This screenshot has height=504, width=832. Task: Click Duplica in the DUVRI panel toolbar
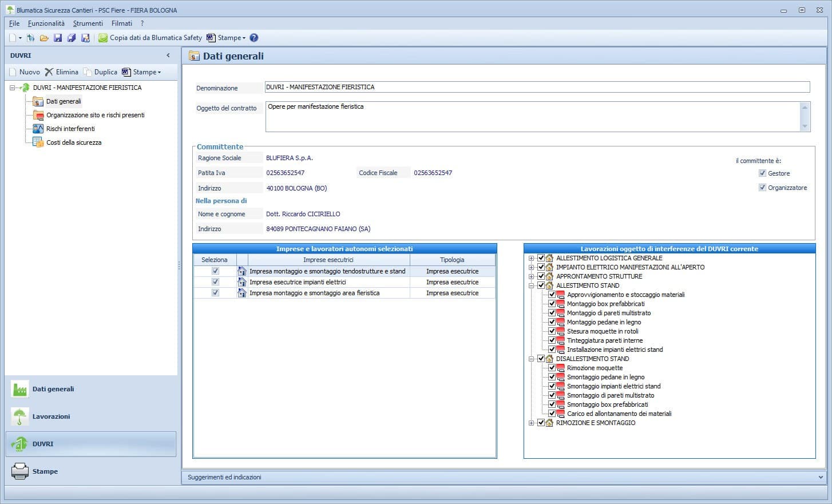click(100, 72)
